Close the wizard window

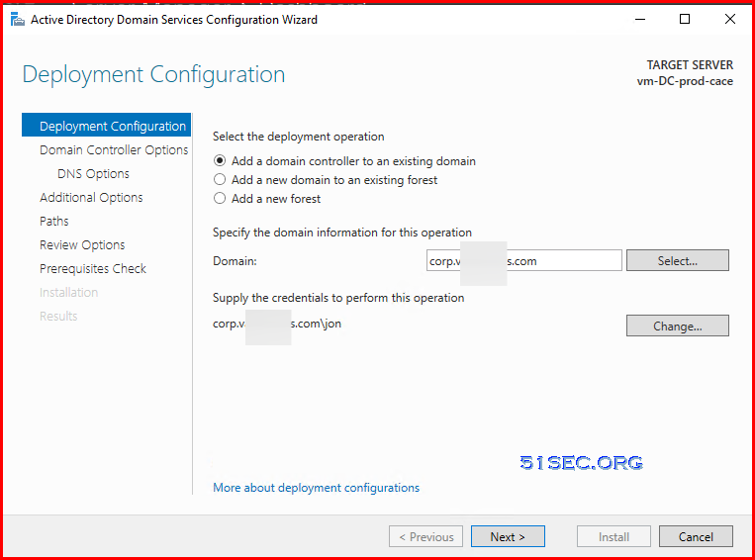(730, 19)
